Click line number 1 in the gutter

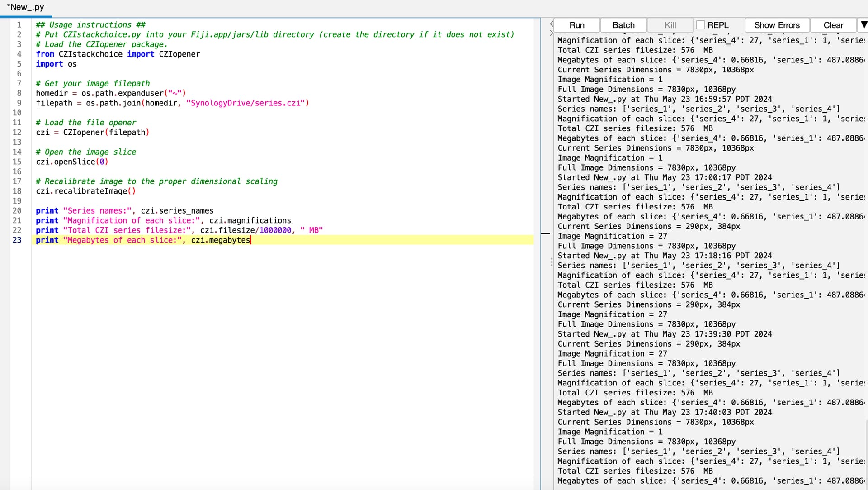pos(19,24)
